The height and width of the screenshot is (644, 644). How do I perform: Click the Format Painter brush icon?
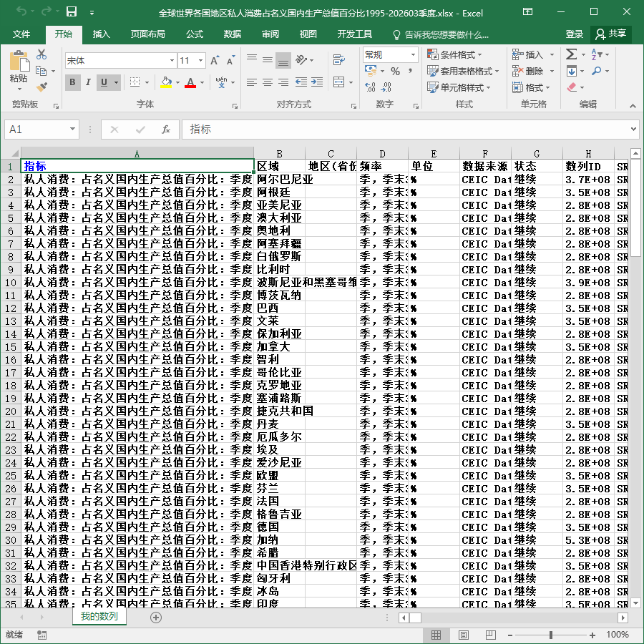[x=42, y=87]
